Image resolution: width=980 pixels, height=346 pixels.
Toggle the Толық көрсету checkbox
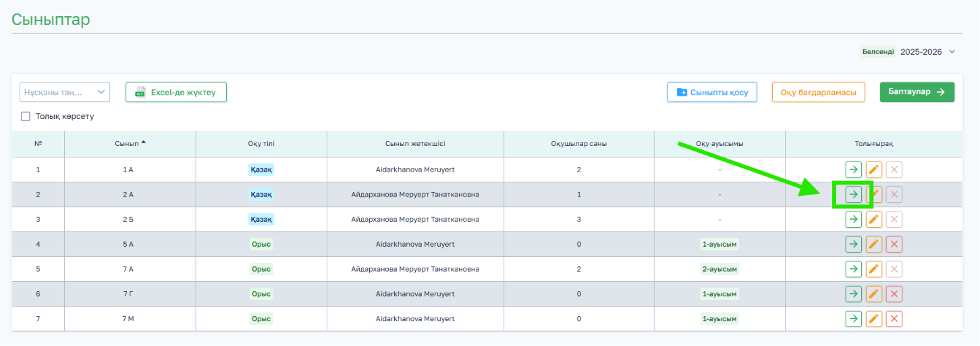(26, 116)
